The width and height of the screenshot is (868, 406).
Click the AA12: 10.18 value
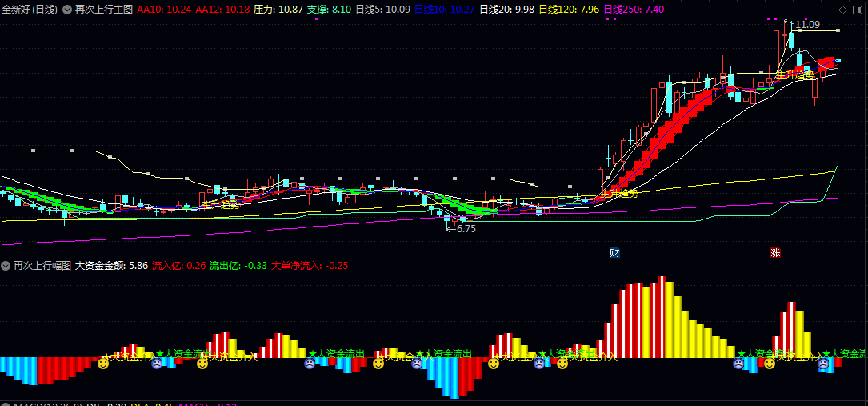pos(223,10)
